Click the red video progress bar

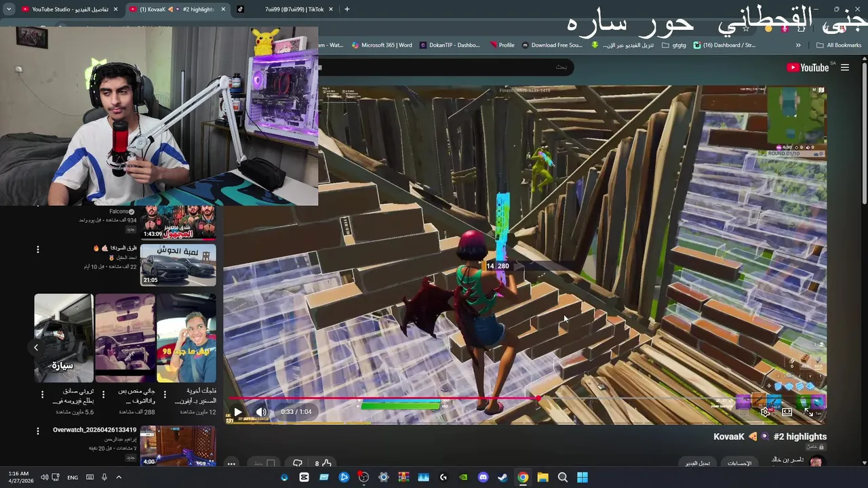(x=382, y=399)
